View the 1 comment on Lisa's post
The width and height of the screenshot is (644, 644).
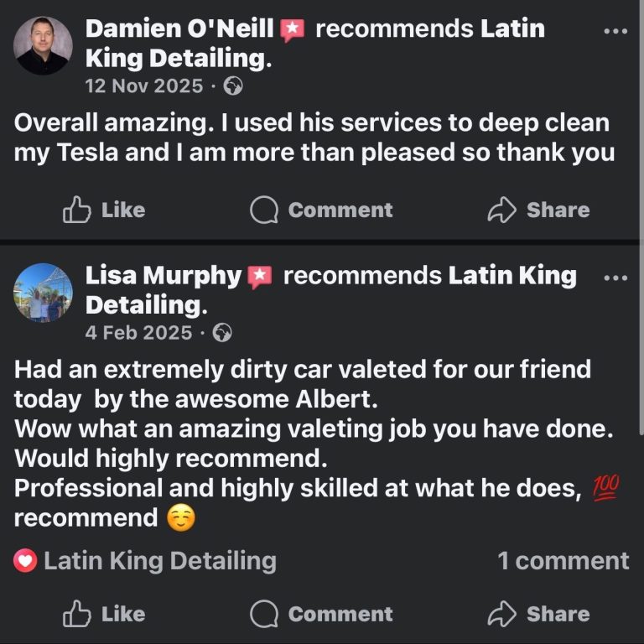[563, 561]
